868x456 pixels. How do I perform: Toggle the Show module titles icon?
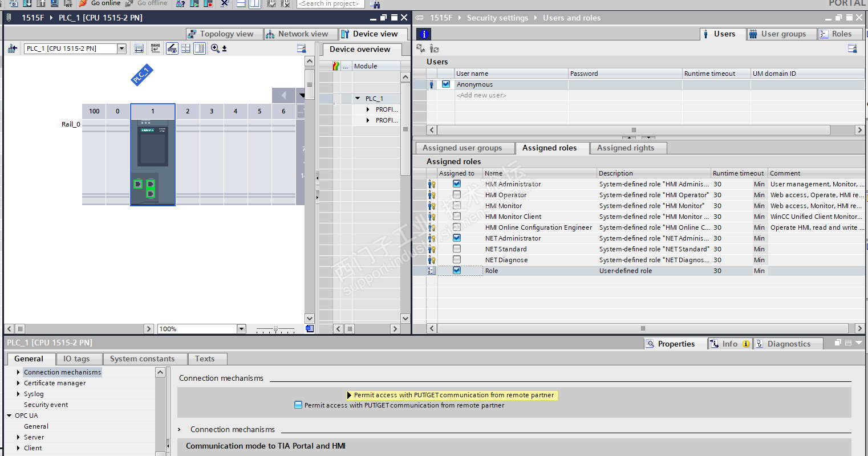172,48
